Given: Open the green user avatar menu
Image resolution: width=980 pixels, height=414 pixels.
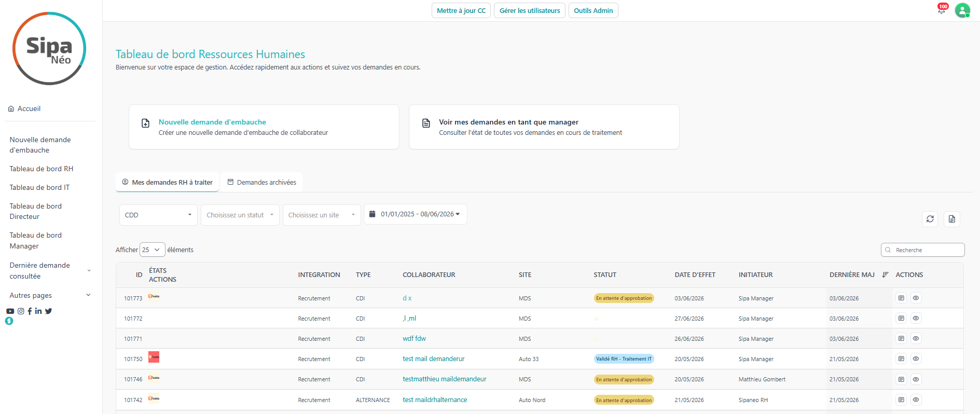Looking at the screenshot, I should coord(962,10).
